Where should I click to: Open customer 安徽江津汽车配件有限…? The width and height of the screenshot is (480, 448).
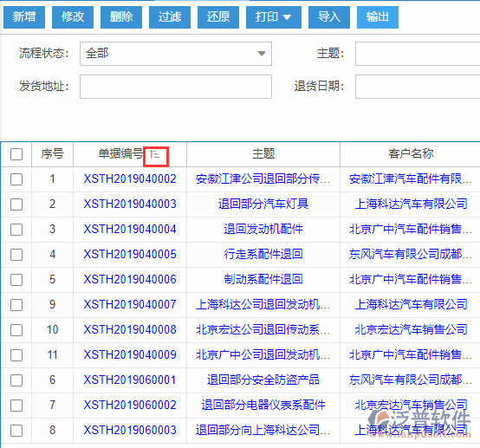tap(411, 179)
